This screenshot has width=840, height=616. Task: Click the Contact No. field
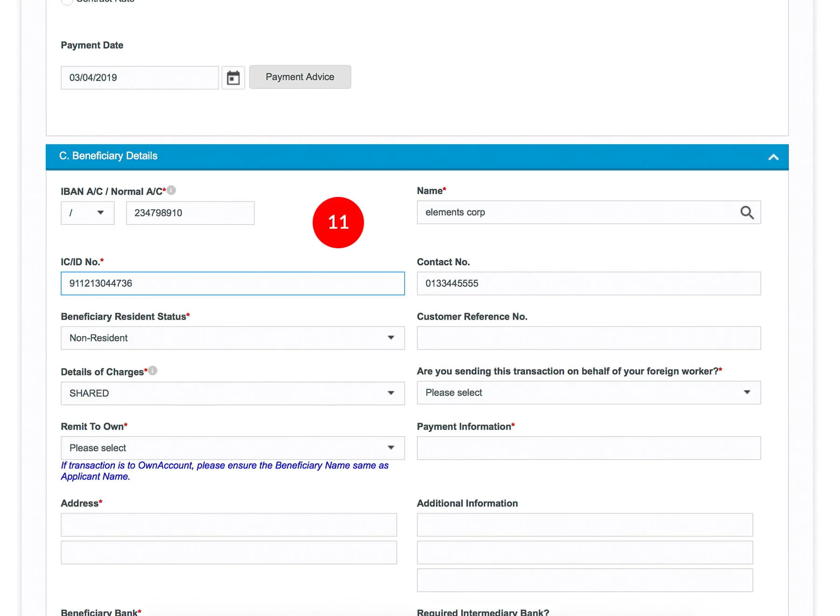coord(588,284)
